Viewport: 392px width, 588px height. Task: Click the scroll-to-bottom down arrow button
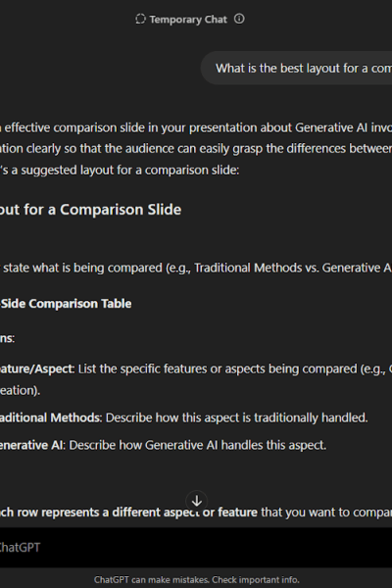[x=196, y=501]
